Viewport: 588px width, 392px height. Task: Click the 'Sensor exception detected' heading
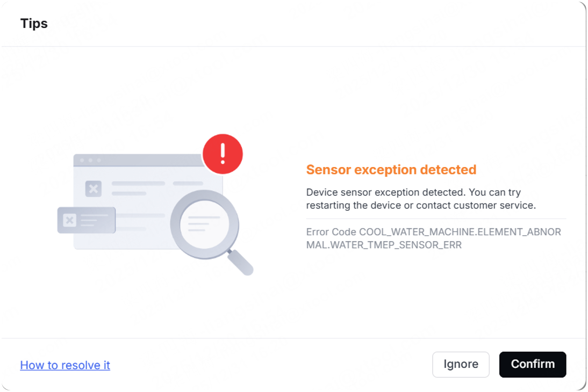tap(391, 169)
